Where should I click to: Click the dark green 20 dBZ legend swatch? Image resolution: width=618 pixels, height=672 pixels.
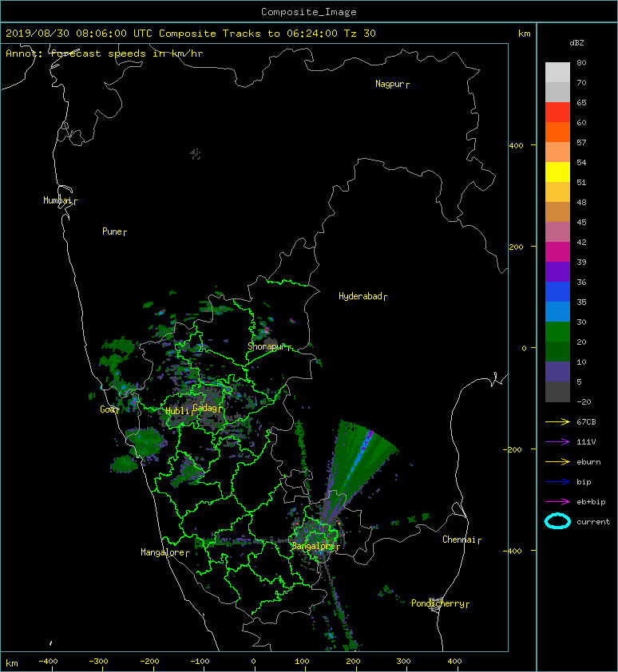(557, 351)
